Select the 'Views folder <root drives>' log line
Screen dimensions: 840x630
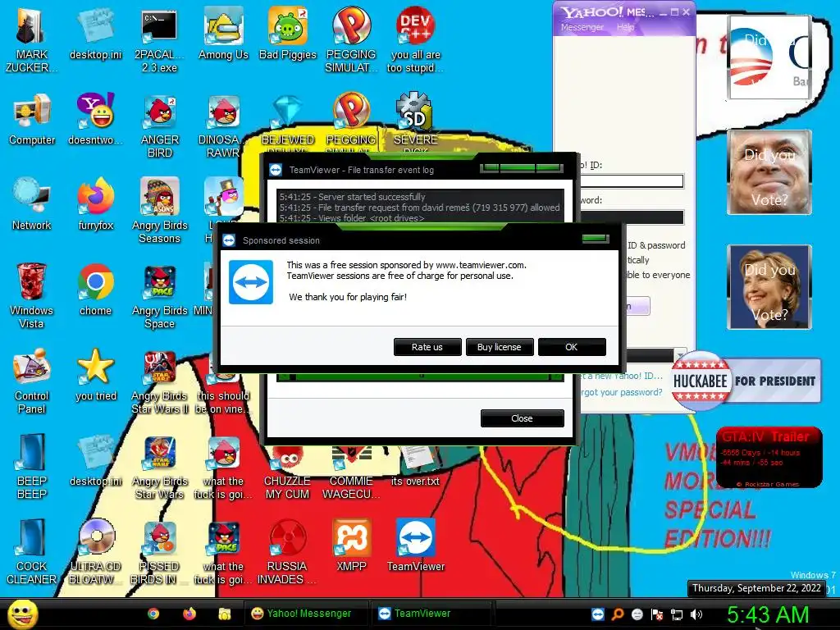351,218
